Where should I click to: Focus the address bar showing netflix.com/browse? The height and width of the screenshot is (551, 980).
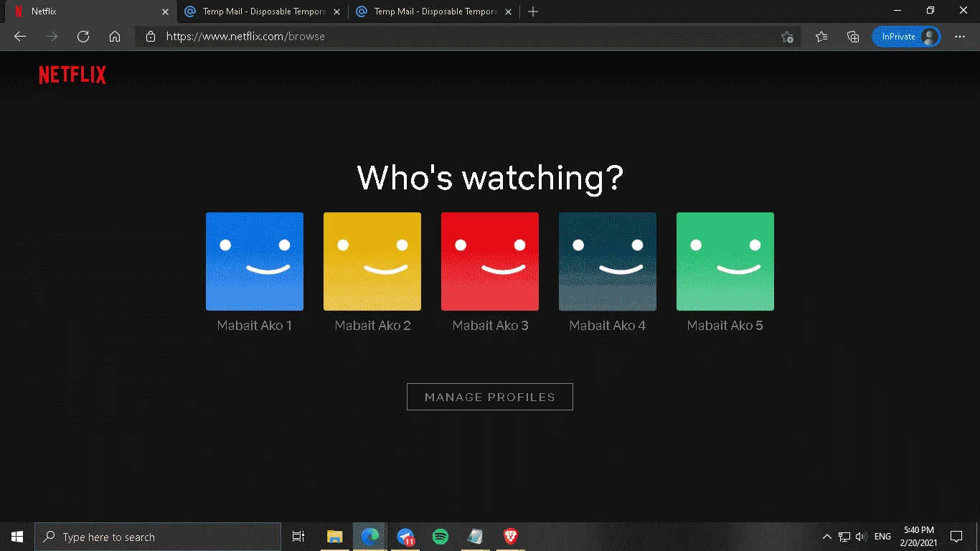click(x=466, y=37)
